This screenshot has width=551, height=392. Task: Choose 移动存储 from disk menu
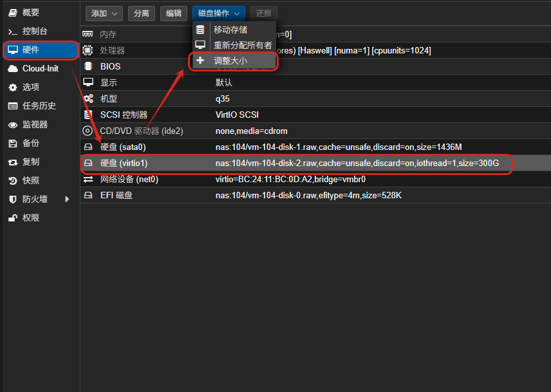pyautogui.click(x=230, y=30)
